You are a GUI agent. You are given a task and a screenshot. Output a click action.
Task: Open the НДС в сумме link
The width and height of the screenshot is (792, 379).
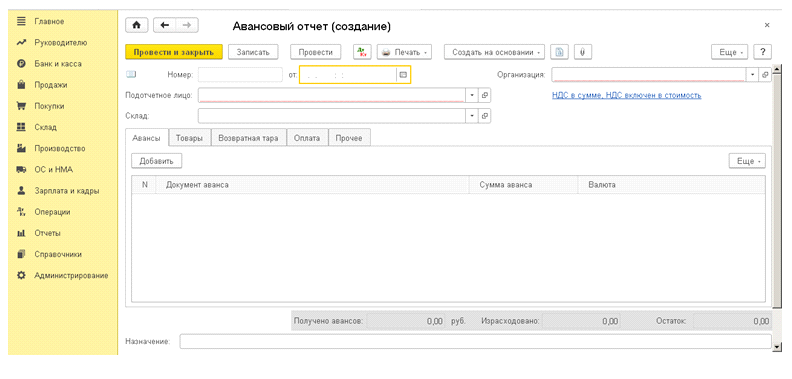[x=626, y=95]
